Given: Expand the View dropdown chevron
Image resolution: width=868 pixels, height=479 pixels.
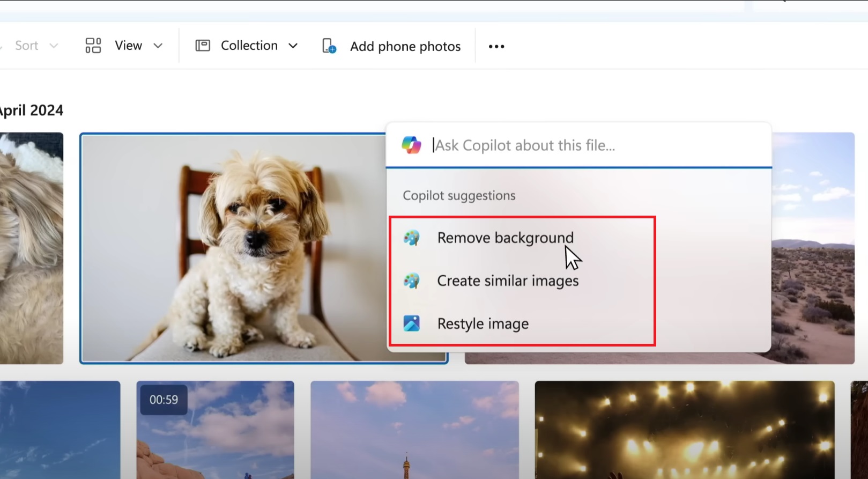Looking at the screenshot, I should click(158, 46).
